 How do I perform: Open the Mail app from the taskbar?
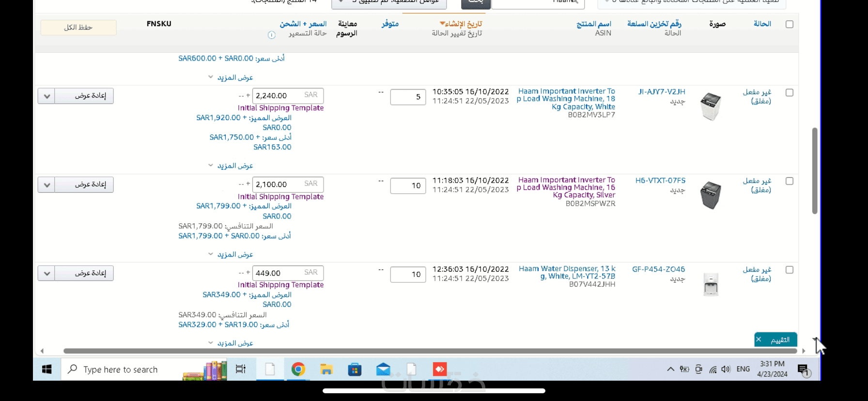pos(383,370)
